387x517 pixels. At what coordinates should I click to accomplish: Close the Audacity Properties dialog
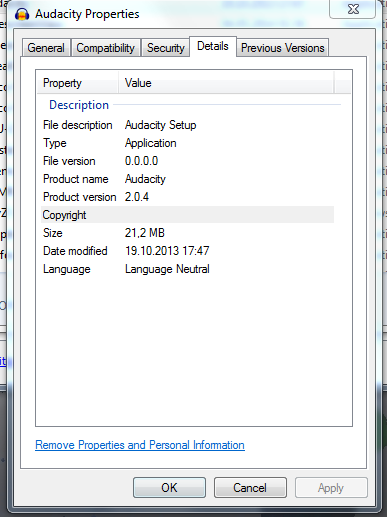tap(353, 9)
